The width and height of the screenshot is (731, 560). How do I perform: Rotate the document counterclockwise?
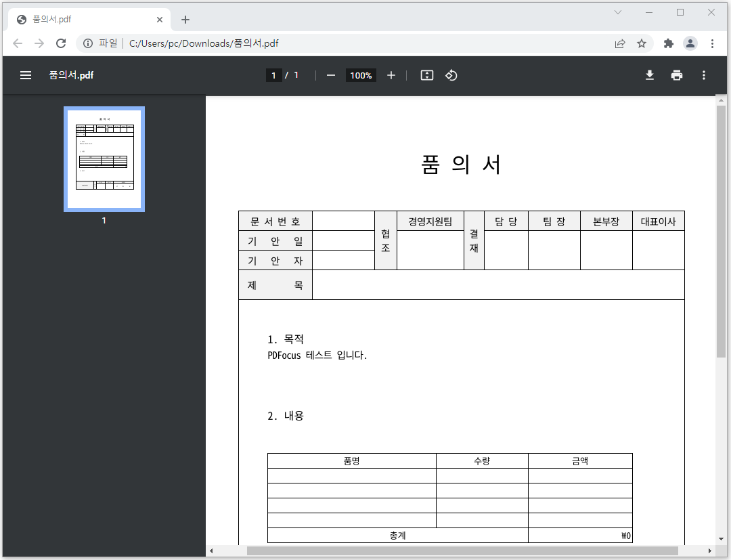coord(451,75)
